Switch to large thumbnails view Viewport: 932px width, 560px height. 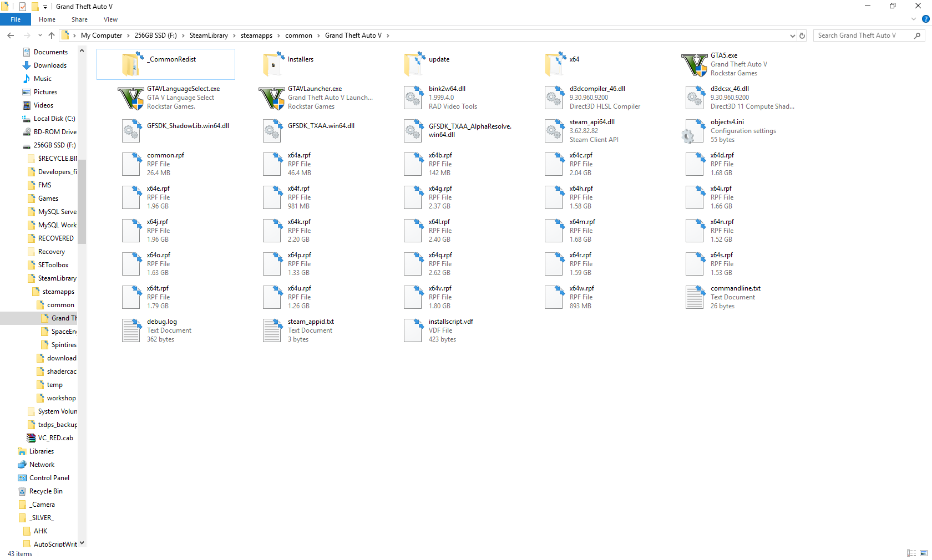coord(923,553)
